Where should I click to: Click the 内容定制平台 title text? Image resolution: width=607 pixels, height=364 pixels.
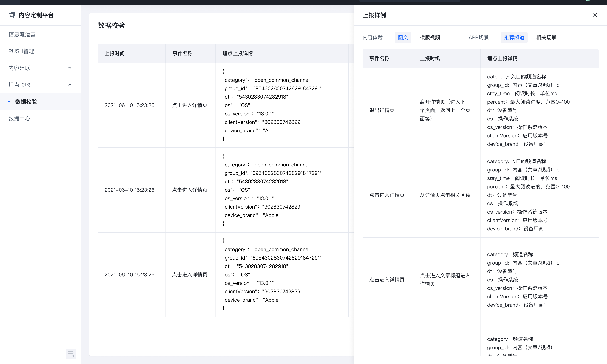coord(36,15)
